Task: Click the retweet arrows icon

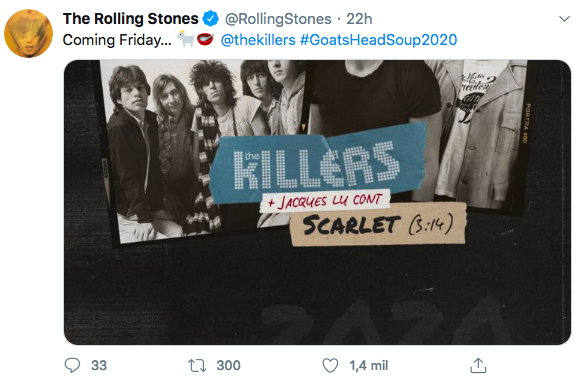Action: coord(197,365)
